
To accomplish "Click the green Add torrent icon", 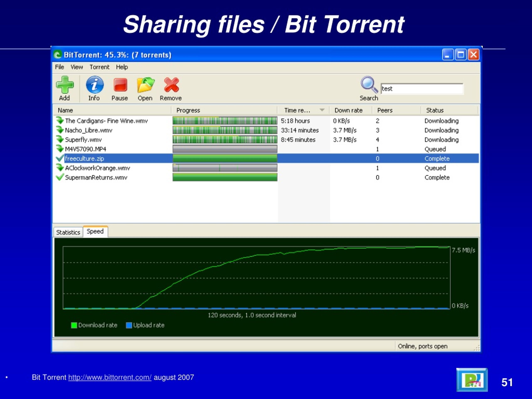I will click(65, 85).
